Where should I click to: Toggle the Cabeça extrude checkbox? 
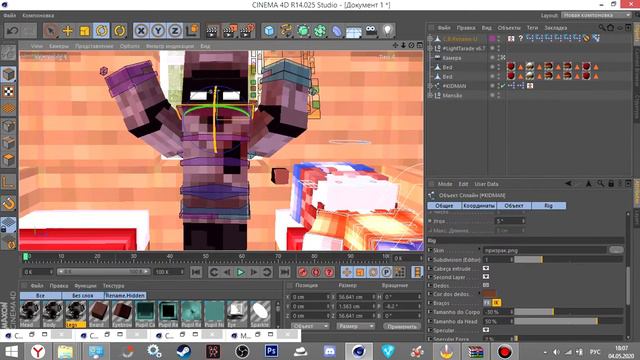[x=486, y=268]
